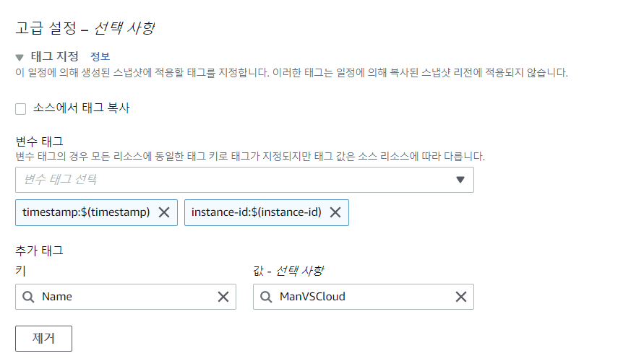Enable the 소스에서 태그 복사 checkbox

coord(20,109)
